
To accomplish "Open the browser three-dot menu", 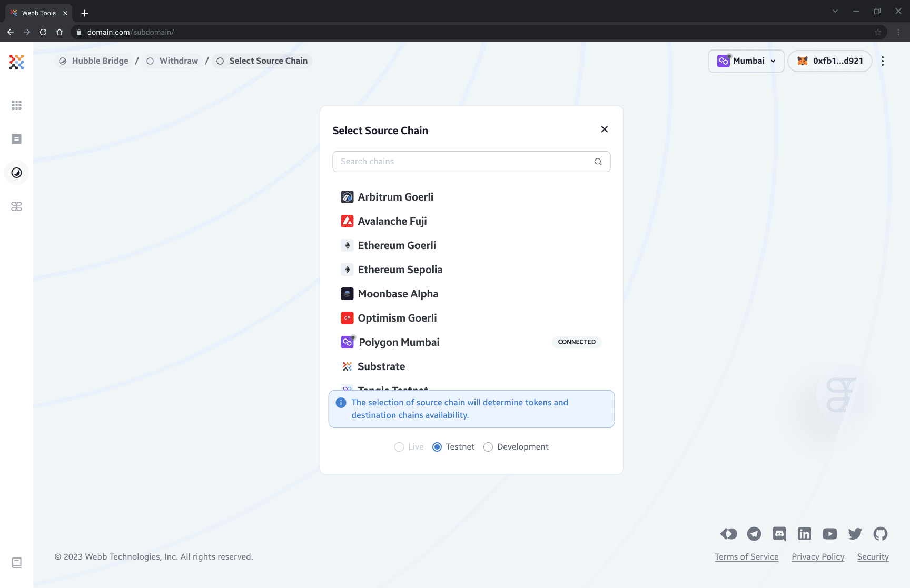I will pyautogui.click(x=898, y=32).
